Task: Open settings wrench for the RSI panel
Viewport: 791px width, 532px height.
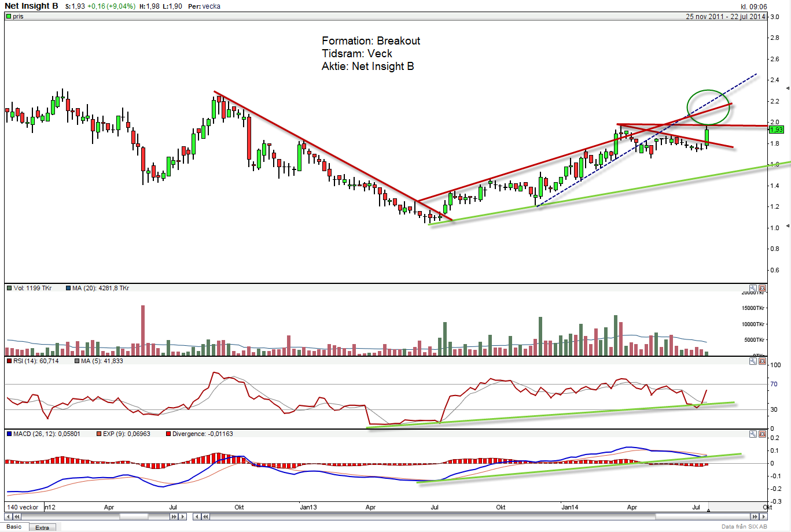Action: [753, 361]
